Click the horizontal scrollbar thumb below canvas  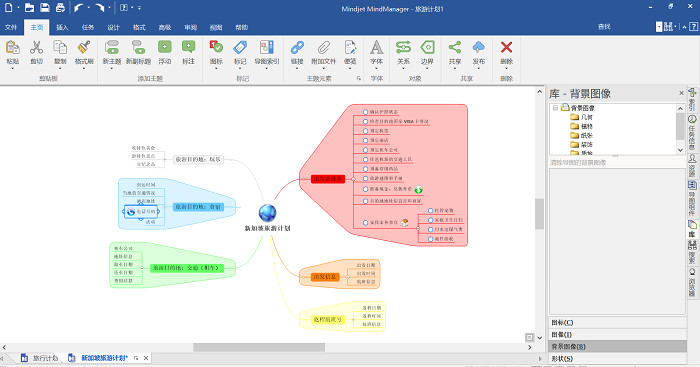pyautogui.click(x=259, y=347)
